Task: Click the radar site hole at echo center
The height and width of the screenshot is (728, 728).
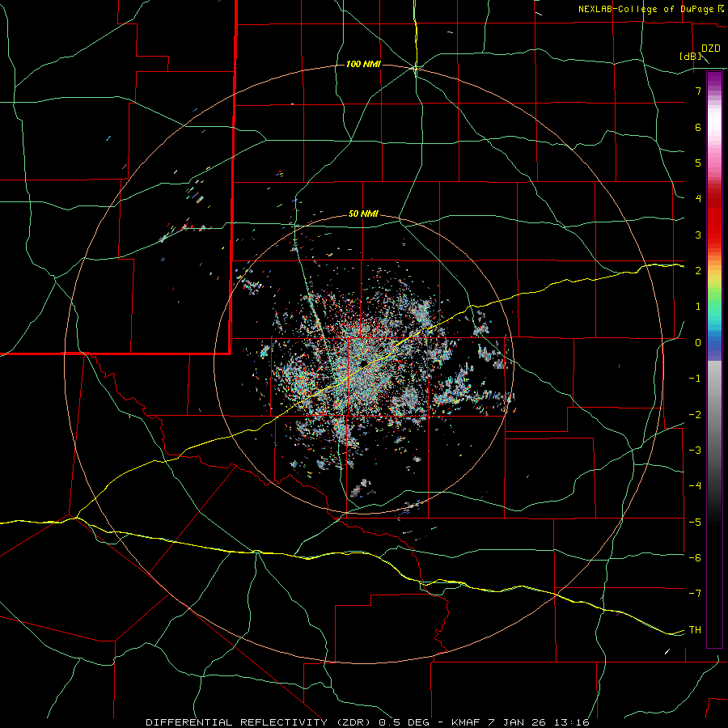Action: [x=362, y=362]
